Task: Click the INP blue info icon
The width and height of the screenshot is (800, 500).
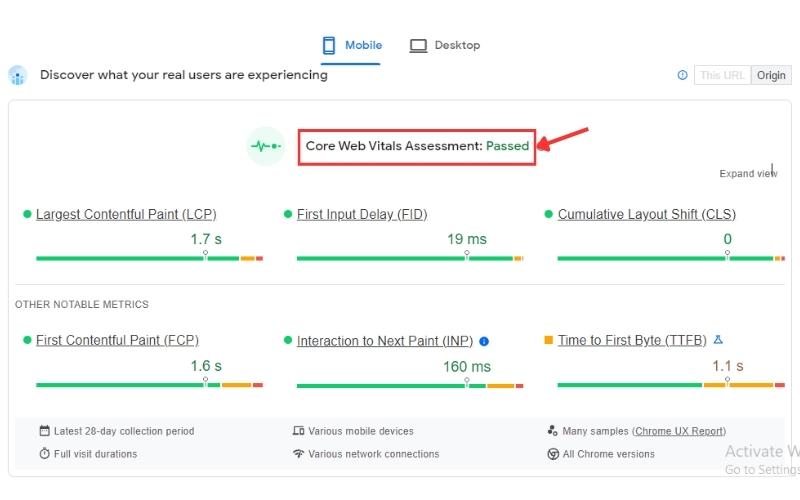Action: [x=484, y=341]
